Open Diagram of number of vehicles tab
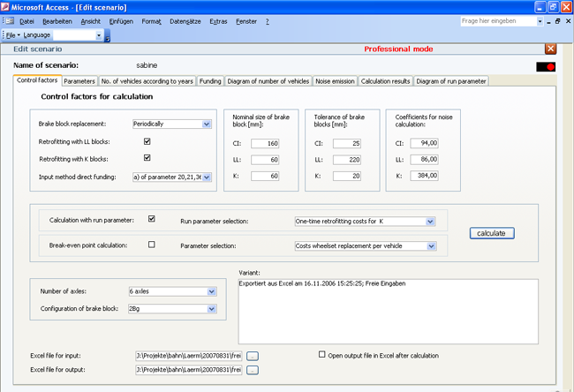This screenshot has height=392, width=574. [x=268, y=81]
